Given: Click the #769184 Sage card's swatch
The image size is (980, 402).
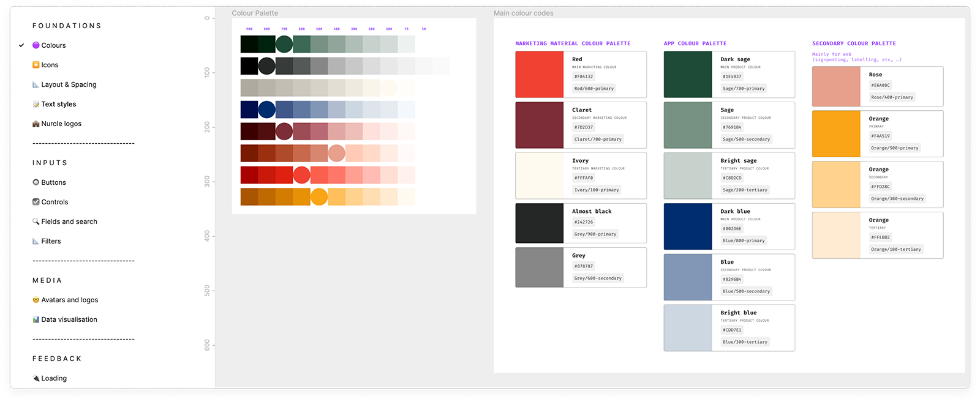Looking at the screenshot, I should tap(688, 125).
